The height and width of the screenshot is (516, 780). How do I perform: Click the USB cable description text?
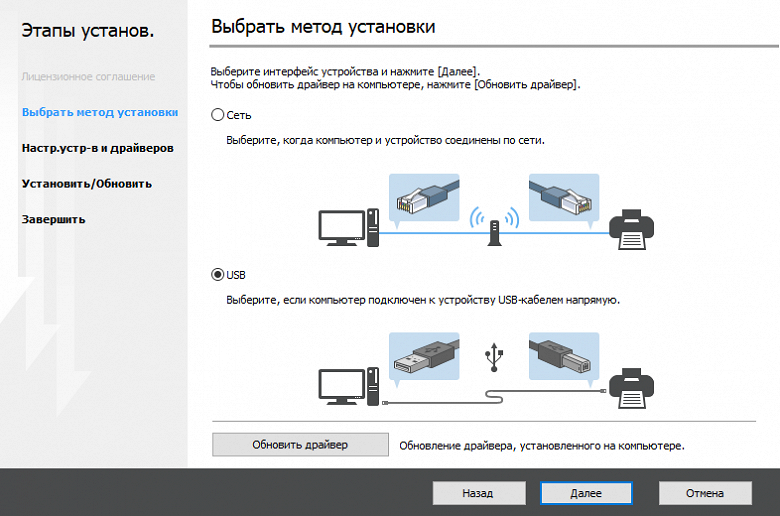[x=423, y=300]
